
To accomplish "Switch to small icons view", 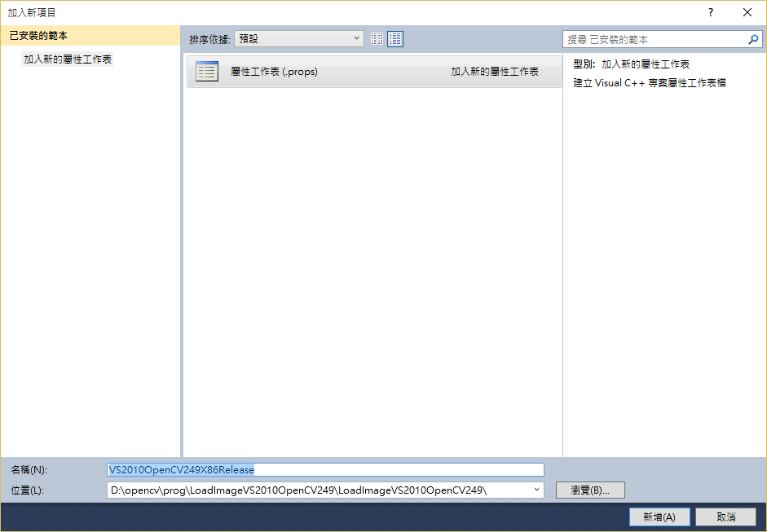I will pos(377,39).
